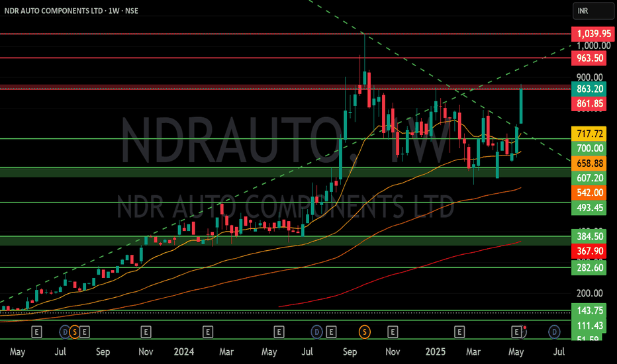This screenshot has height=364, width=617.
Task: Click the 1,000.00 price axis tick
Action: click(x=593, y=46)
